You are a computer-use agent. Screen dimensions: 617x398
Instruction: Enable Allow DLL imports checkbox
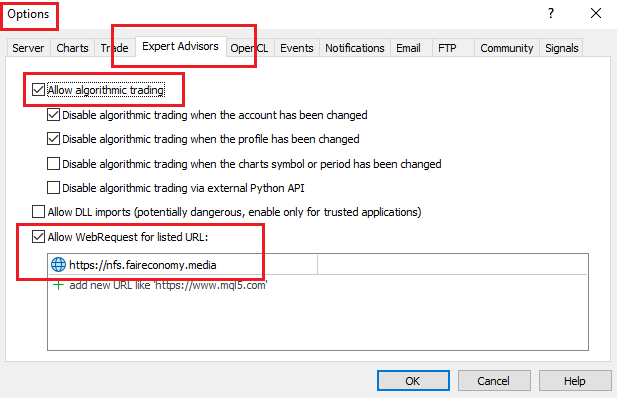38,212
